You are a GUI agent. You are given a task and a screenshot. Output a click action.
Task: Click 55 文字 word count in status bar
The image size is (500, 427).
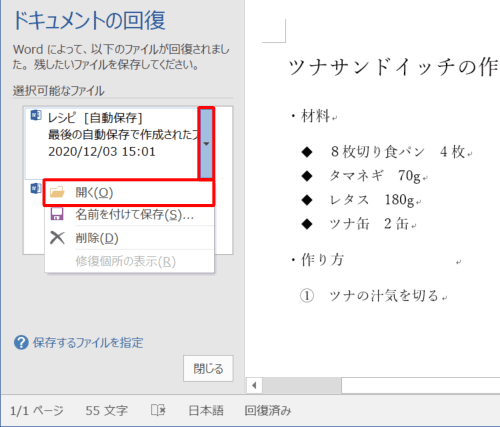[107, 411]
